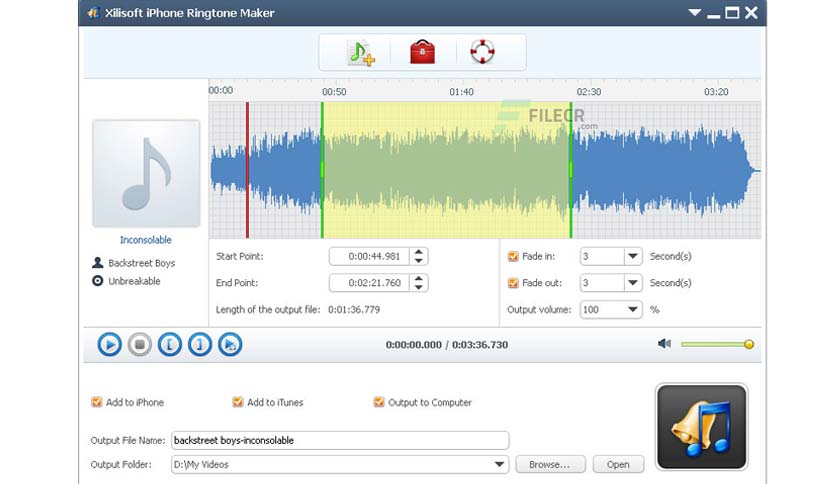Click the Browse... button
The height and width of the screenshot is (484, 836).
550,464
